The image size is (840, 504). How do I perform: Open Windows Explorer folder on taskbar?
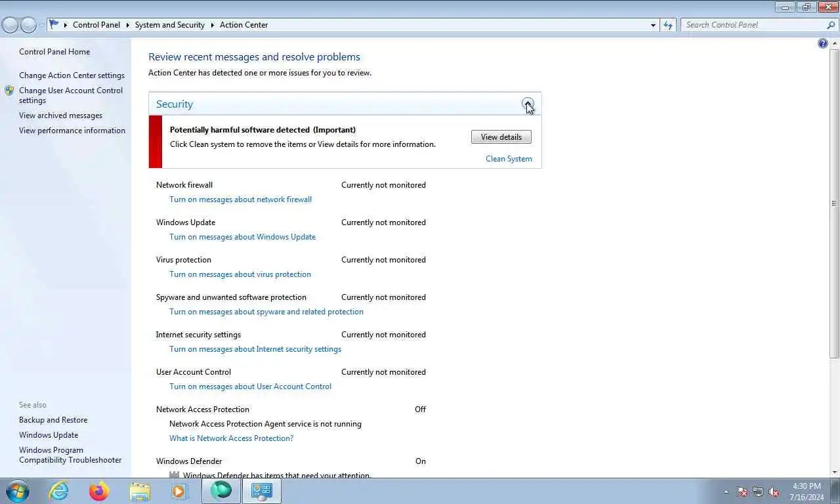pyautogui.click(x=139, y=491)
